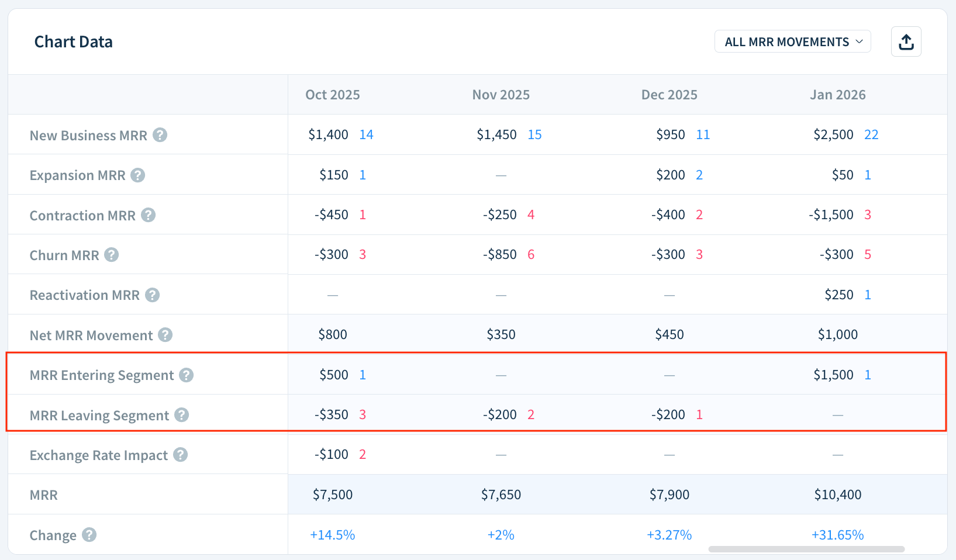Open the Contraction MRR help icon
Screen dimensions: 956x560
(x=149, y=215)
